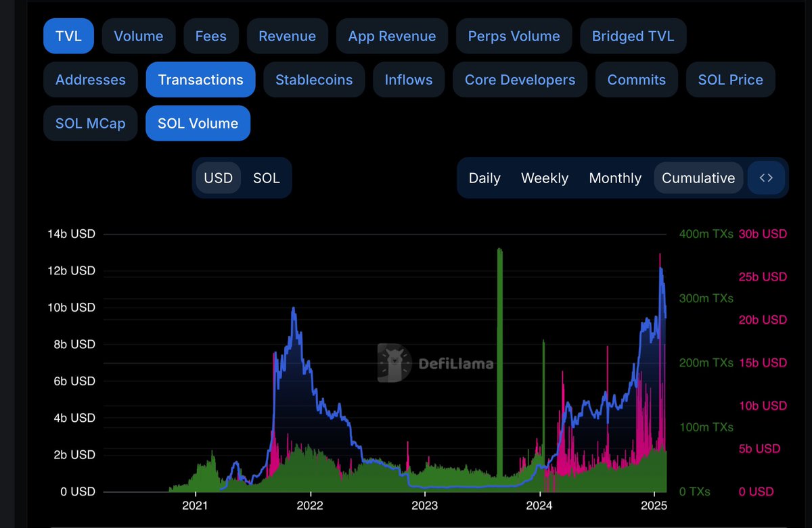Enable Core Developers series
The height and width of the screenshot is (528, 812).
point(520,80)
